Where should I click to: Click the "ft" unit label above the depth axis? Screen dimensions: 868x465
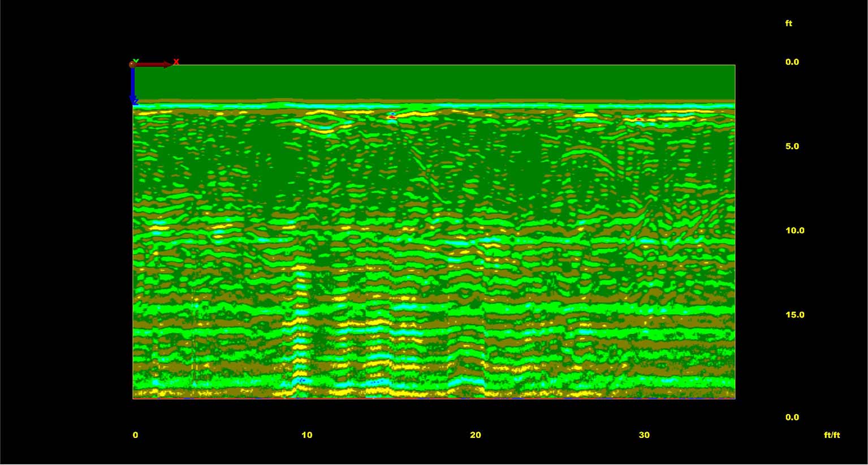(789, 23)
